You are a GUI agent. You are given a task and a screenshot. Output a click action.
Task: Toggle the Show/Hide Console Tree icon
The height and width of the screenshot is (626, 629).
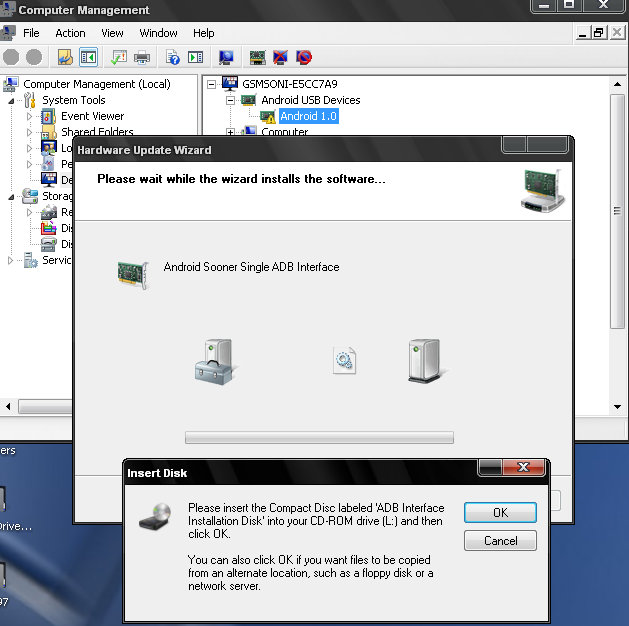(x=88, y=57)
